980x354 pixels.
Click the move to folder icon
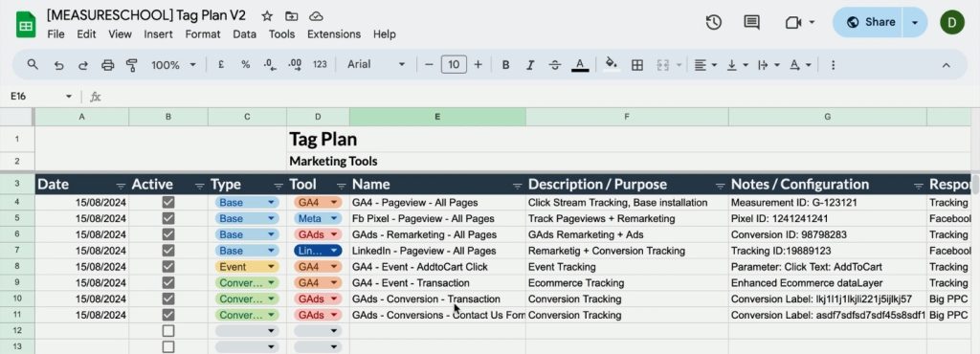coord(291,16)
